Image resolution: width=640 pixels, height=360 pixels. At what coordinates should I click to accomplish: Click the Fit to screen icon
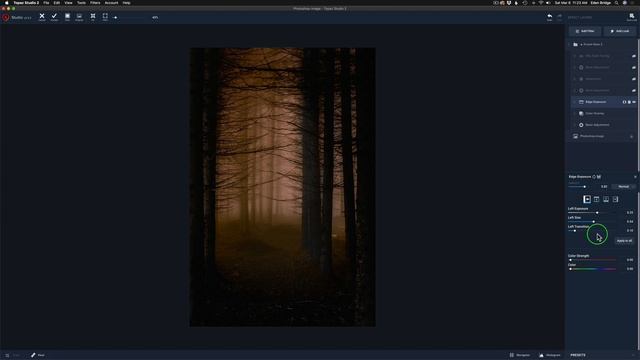coord(93,16)
